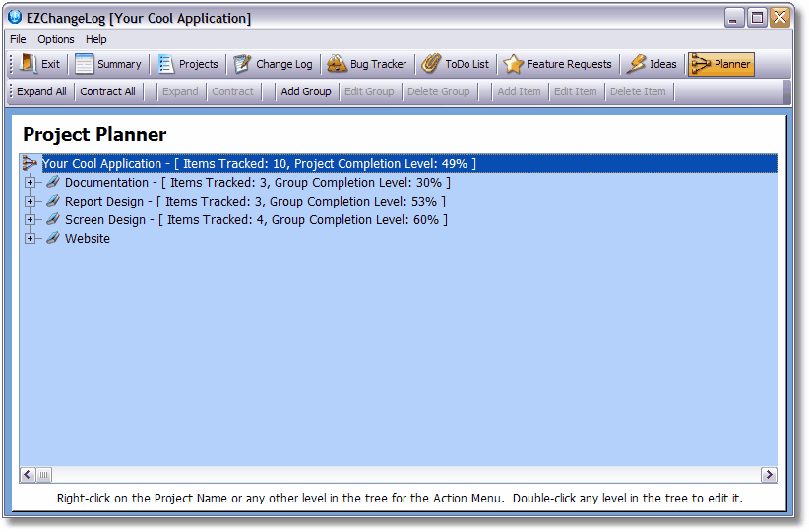Expand the Report Design group node
The image size is (809, 532).
(30, 201)
